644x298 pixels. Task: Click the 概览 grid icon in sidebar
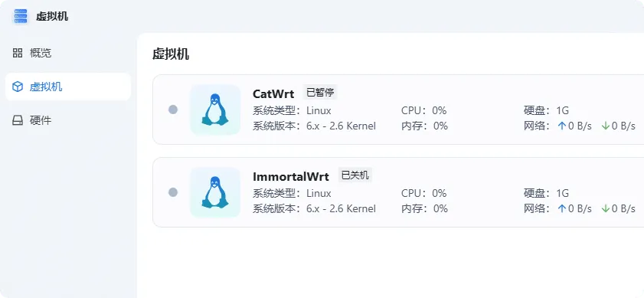tap(18, 53)
